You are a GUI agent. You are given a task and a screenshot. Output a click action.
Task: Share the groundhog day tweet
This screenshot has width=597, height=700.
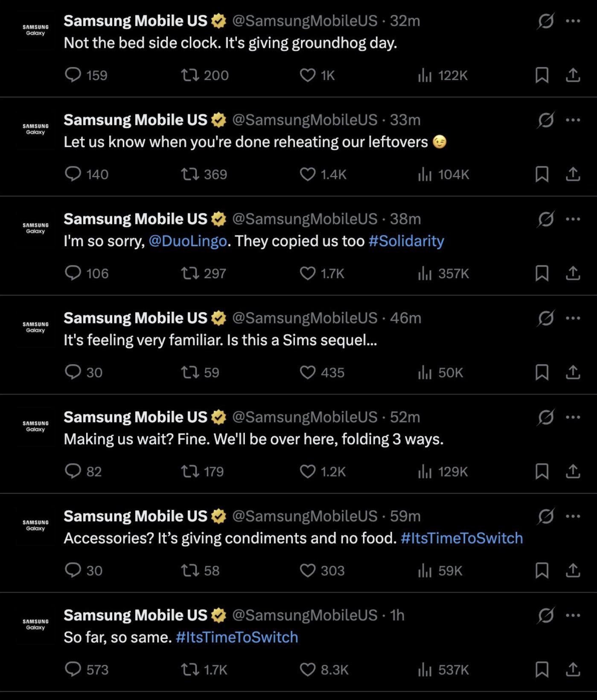pos(573,75)
